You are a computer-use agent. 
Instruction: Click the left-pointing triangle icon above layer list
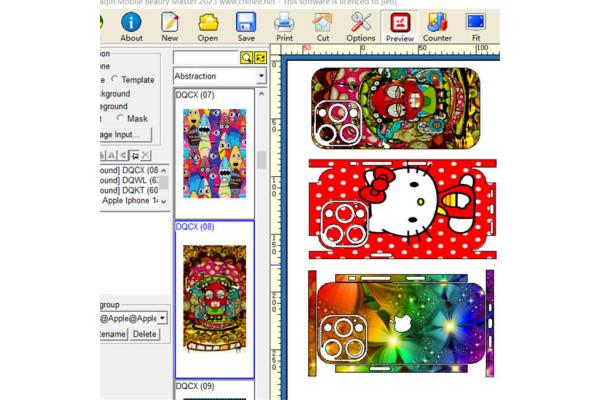(x=123, y=155)
